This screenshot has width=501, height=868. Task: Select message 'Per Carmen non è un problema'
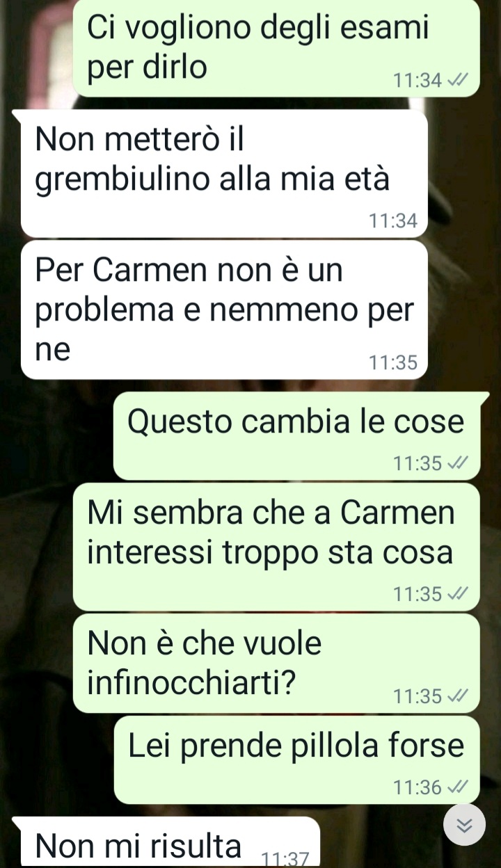pos(224,310)
